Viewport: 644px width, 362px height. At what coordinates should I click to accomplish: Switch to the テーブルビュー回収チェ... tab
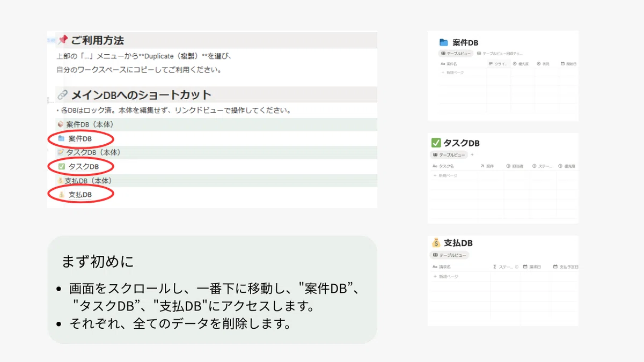pyautogui.click(x=500, y=54)
